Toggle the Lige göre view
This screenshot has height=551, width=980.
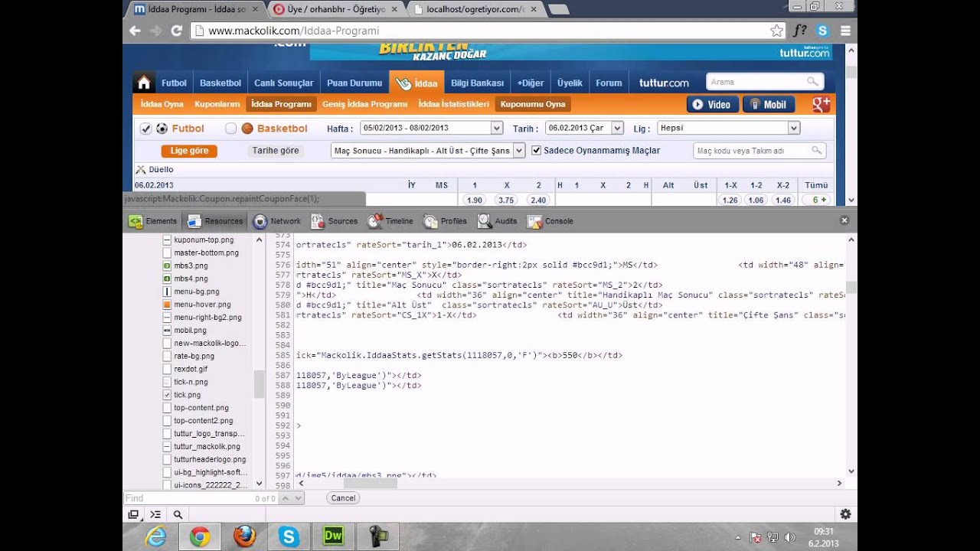point(189,151)
